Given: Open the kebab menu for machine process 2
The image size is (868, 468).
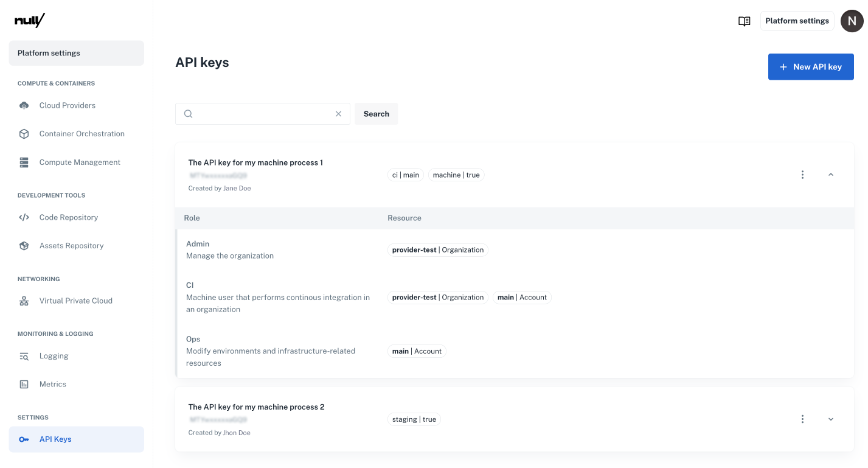Looking at the screenshot, I should click(x=802, y=419).
